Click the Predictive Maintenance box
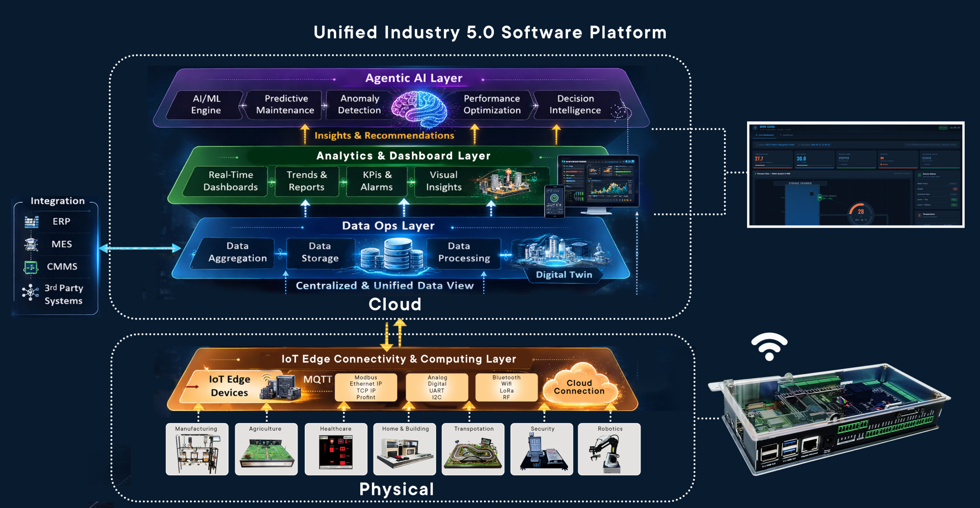Image resolution: width=980 pixels, height=508 pixels. [x=285, y=105]
